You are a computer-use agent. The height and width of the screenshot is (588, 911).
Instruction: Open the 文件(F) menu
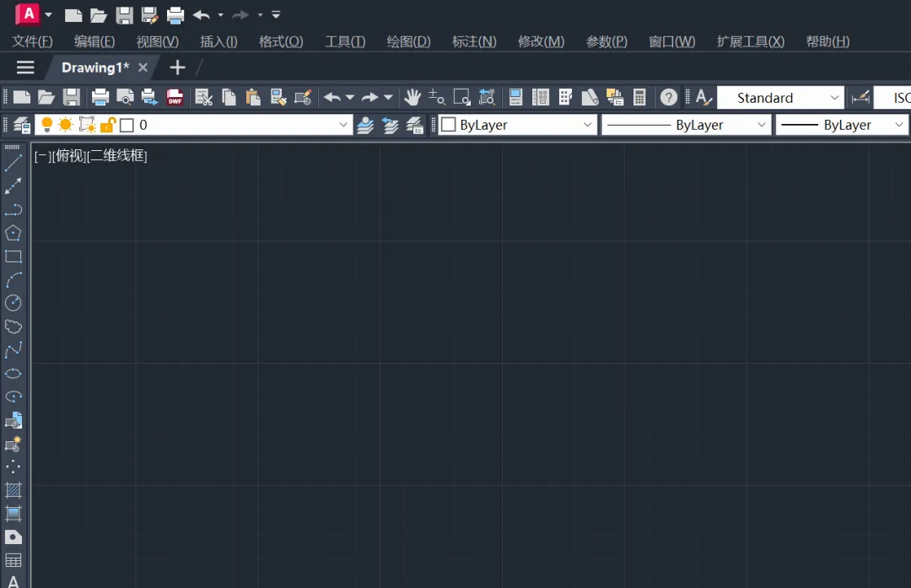coord(33,41)
